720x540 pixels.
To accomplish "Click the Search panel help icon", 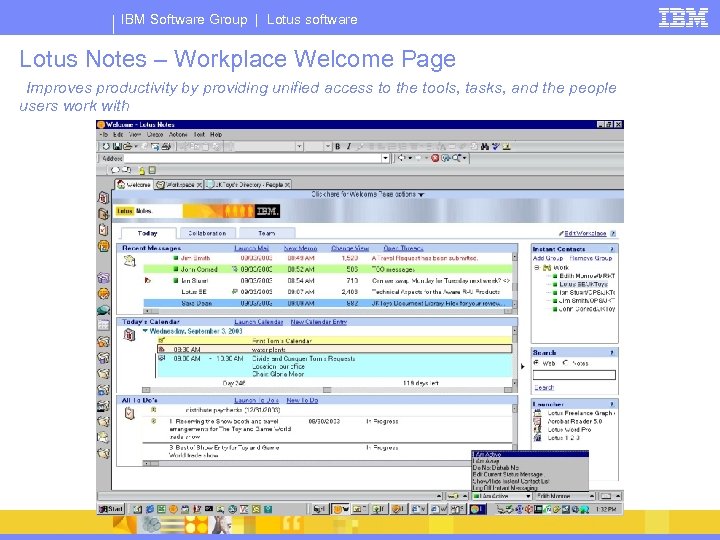I will [x=612, y=353].
